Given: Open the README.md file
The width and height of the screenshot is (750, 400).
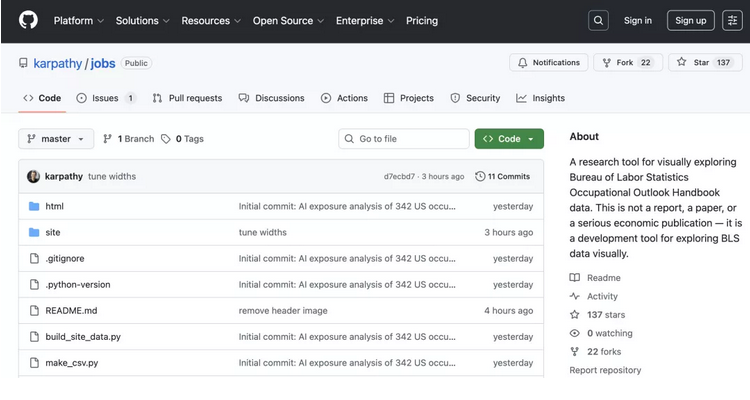Looking at the screenshot, I should [71, 311].
